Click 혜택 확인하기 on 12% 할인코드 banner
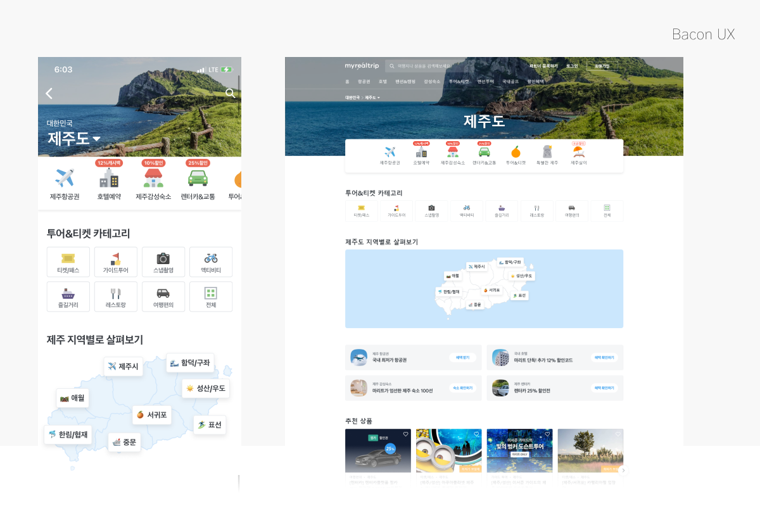760x532 pixels. coord(605,358)
